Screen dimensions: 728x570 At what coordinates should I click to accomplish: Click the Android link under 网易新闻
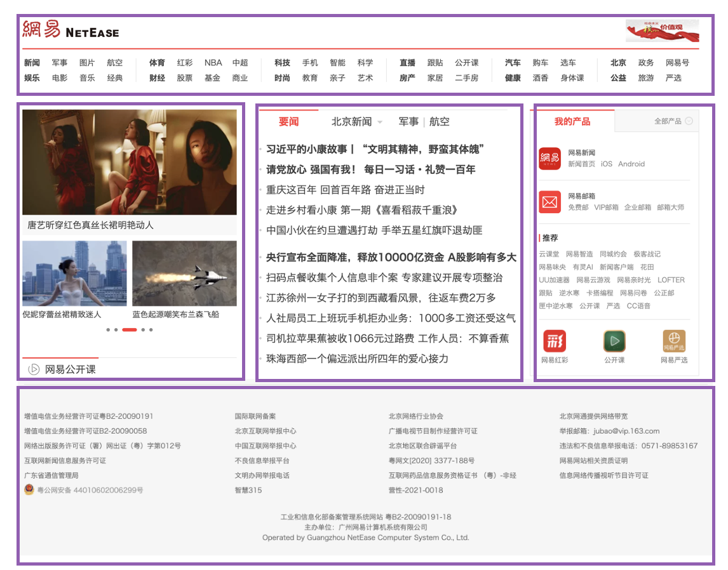631,164
